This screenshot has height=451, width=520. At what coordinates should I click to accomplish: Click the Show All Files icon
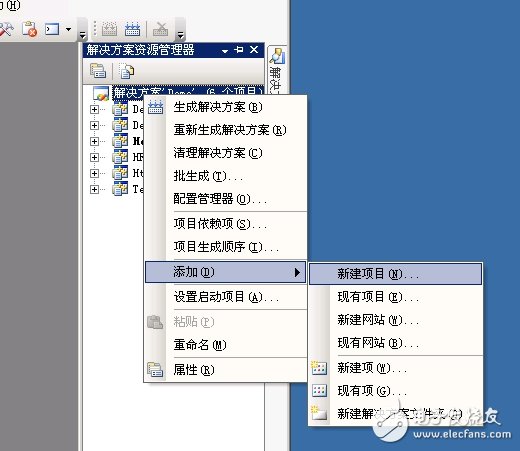click(127, 71)
